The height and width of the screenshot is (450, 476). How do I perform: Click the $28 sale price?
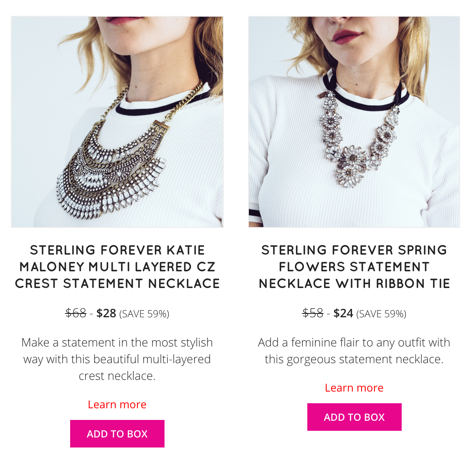(x=106, y=313)
